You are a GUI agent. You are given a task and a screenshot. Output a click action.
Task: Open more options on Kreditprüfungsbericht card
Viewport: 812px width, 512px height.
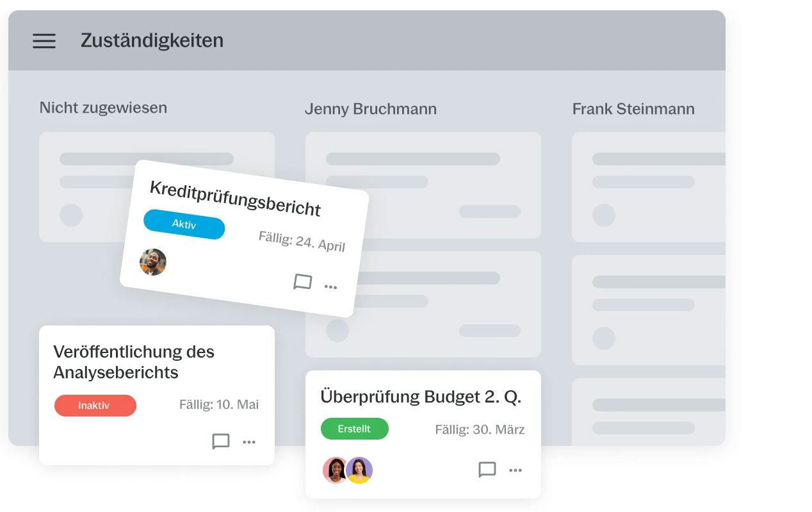coord(330,287)
